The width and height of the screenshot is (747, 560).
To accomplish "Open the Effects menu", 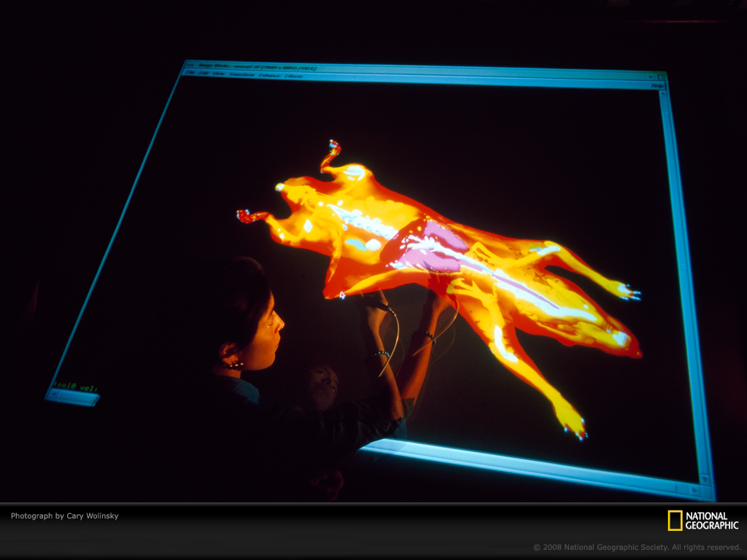I will coord(293,76).
